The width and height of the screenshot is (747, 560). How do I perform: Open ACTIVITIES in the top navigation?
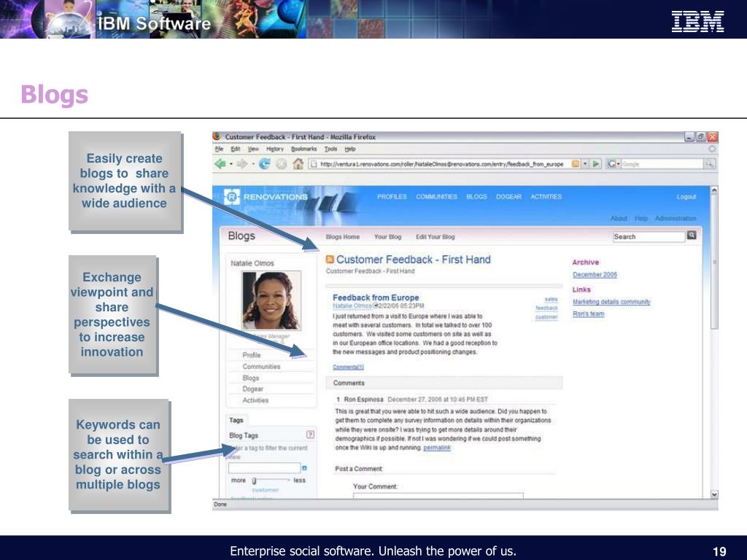coord(546,197)
